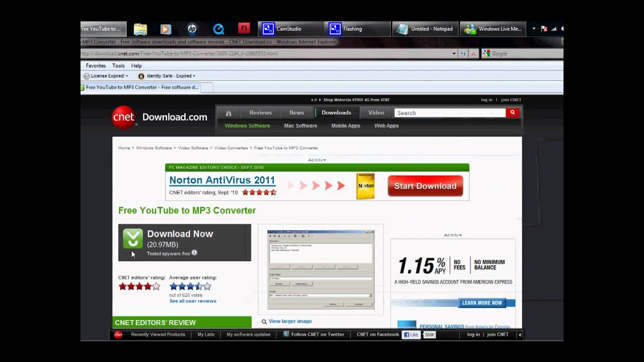Select the Free YouTube to MP3 Converter tab
Image resolution: width=644 pixels, height=362 pixels.
click(x=140, y=87)
